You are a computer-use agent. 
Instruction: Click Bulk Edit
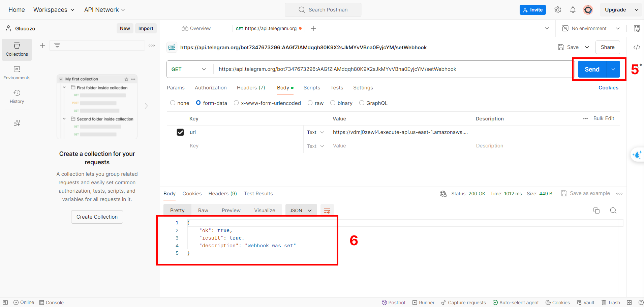click(604, 118)
